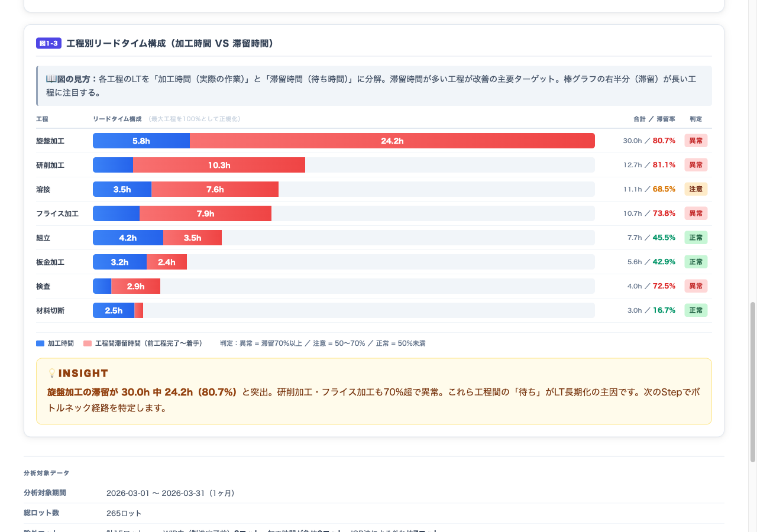Viewport: 757px width, 532px height.
Task: Click the red 3.5h segment for 組立
Action: click(192, 238)
